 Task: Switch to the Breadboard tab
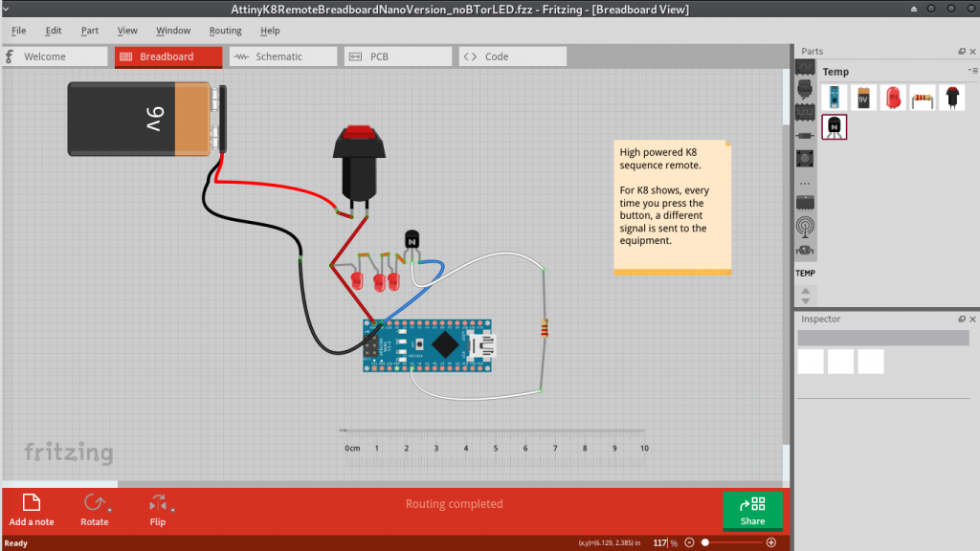tap(168, 56)
